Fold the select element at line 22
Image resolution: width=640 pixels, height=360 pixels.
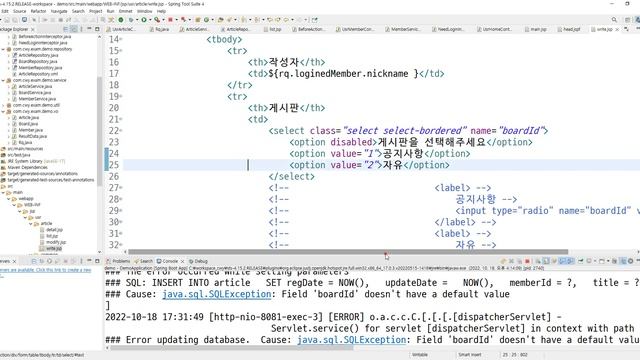click(122, 131)
